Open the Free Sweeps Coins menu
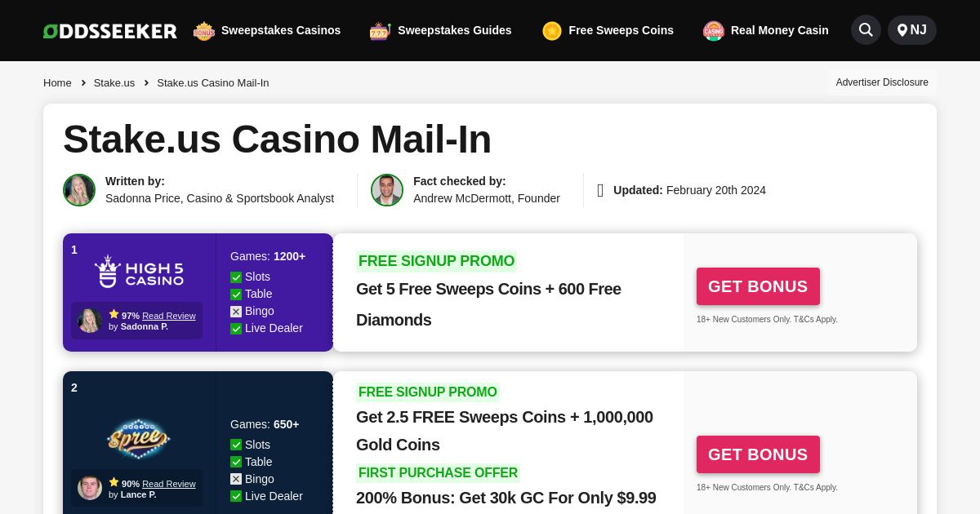 tap(621, 30)
